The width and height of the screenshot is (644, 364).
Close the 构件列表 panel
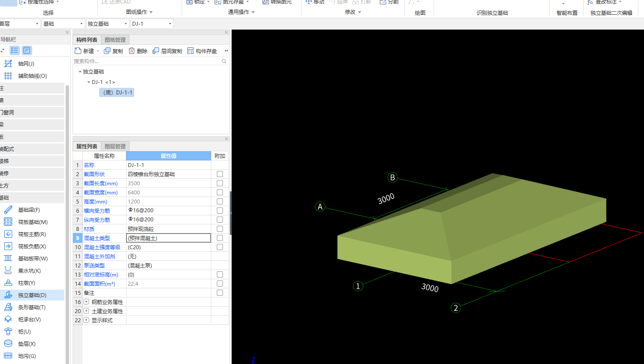pyautogui.click(x=226, y=33)
